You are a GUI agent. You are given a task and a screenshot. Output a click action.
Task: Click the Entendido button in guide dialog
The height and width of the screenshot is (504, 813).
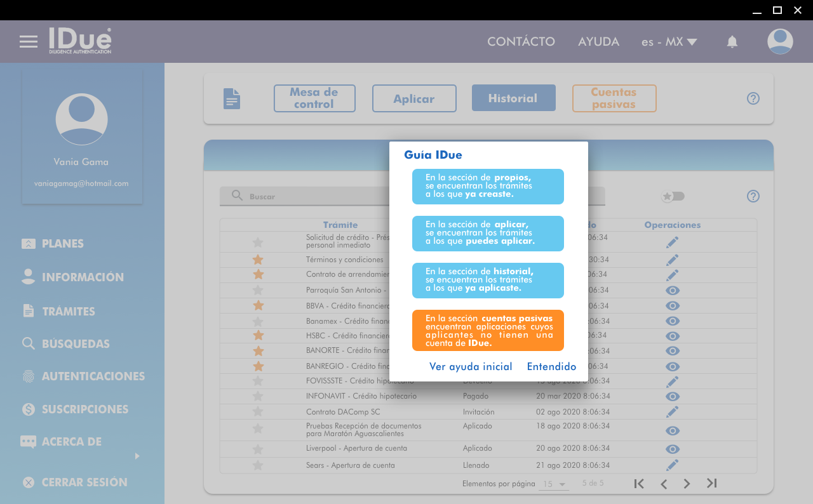551,367
